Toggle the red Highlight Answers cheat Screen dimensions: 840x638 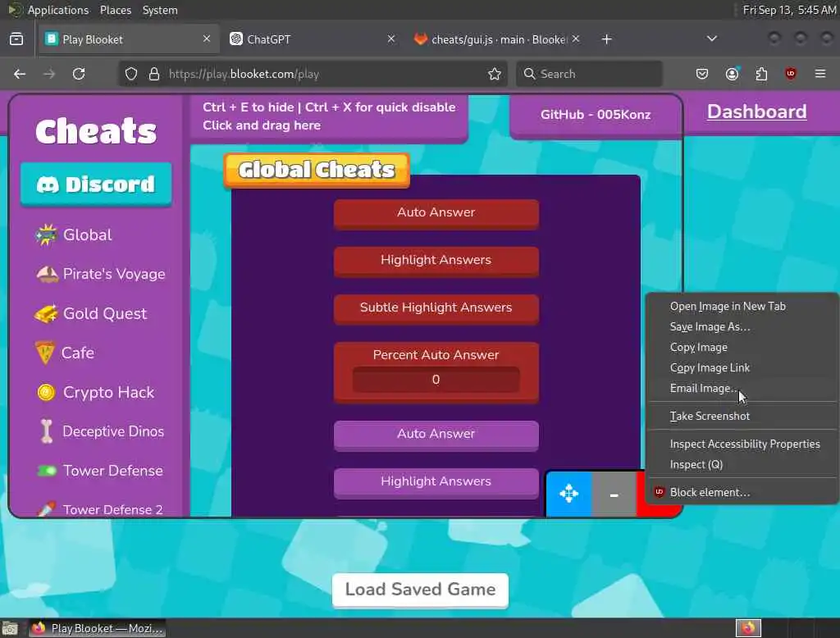tap(436, 261)
